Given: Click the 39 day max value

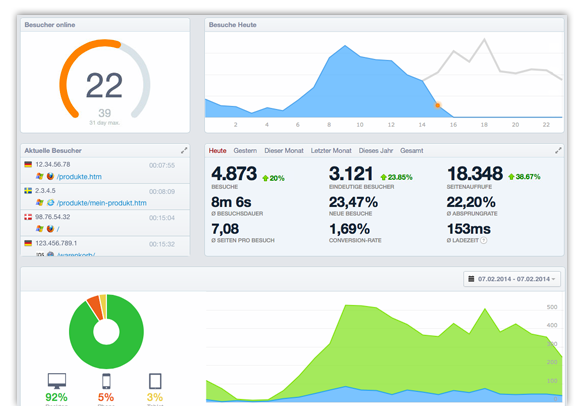Looking at the screenshot, I should 104,113.
